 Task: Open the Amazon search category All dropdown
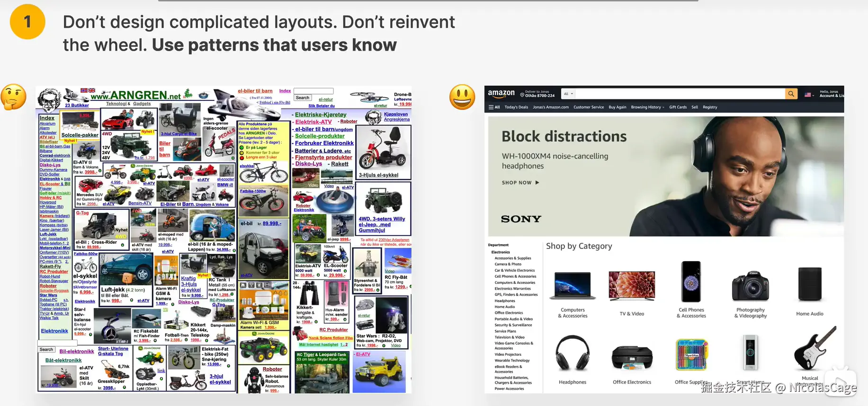[568, 94]
